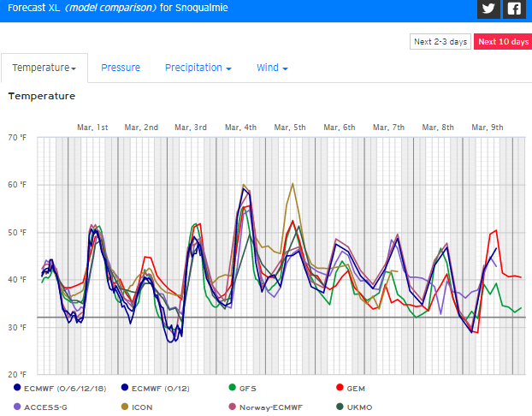
Task: Toggle the ACCESS-G legend entry
Action: (46, 407)
